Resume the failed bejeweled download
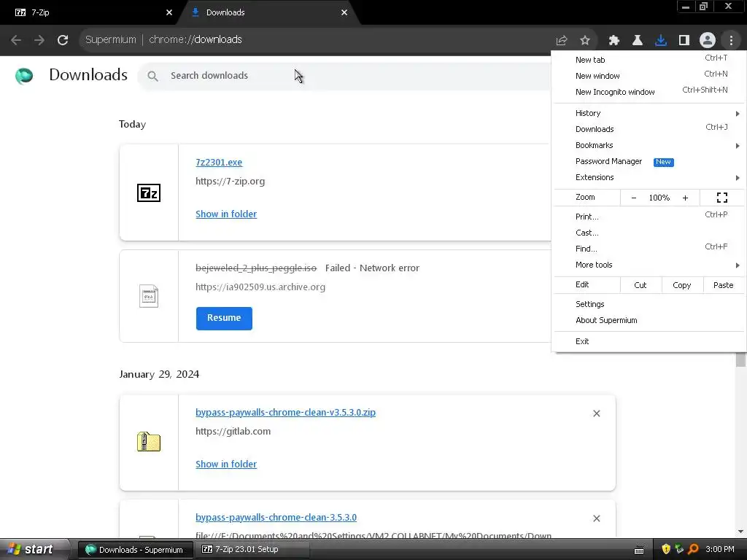This screenshot has width=747, height=560. click(224, 318)
